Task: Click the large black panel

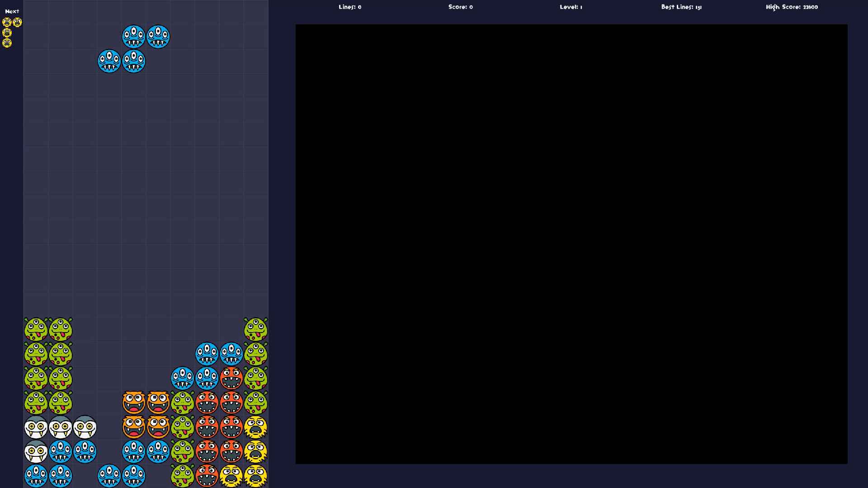Action: 571,244
